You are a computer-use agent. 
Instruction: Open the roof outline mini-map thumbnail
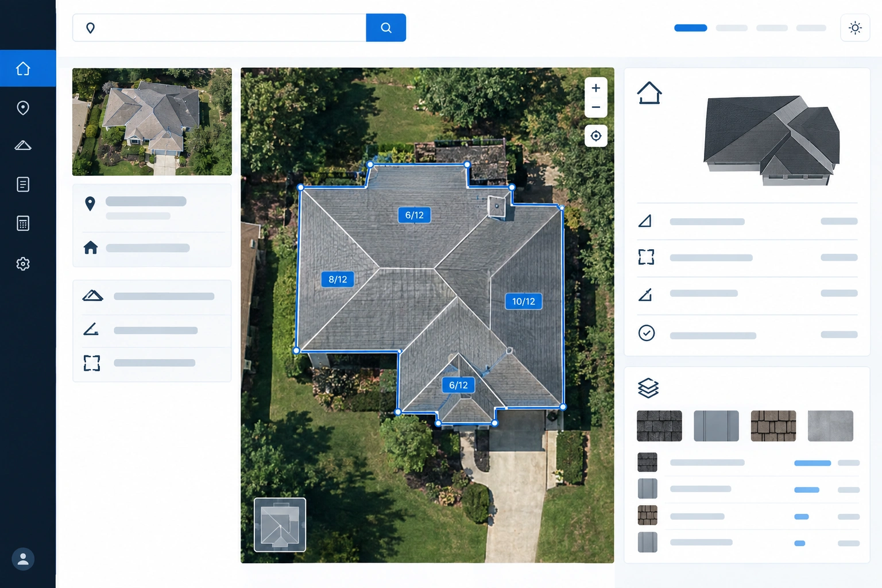(x=280, y=525)
